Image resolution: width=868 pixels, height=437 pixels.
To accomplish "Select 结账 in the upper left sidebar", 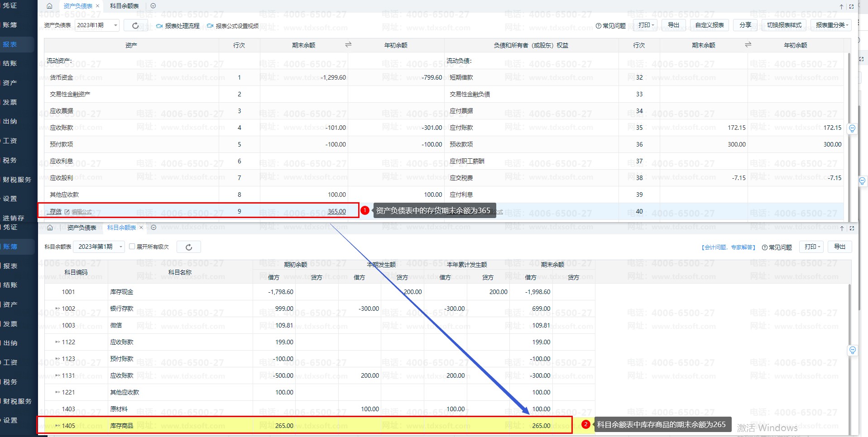I will point(10,63).
